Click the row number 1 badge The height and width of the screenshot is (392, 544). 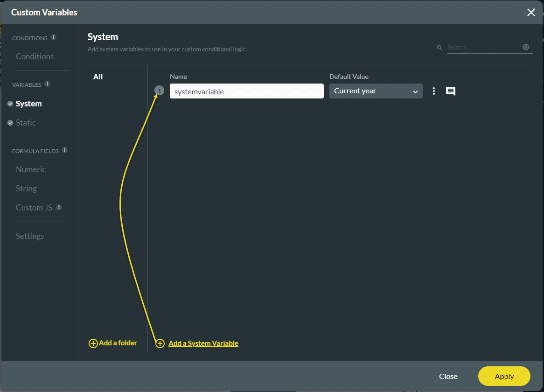point(160,91)
